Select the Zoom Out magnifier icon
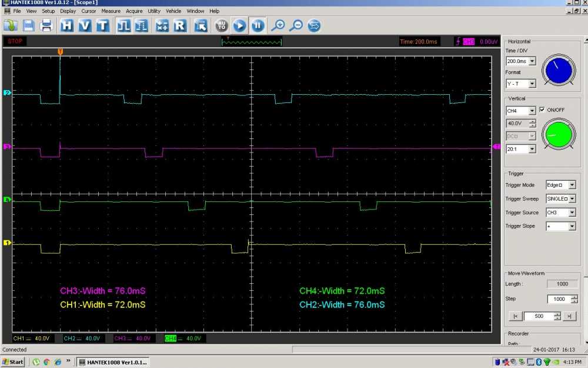This screenshot has height=368, width=588. pos(297,25)
